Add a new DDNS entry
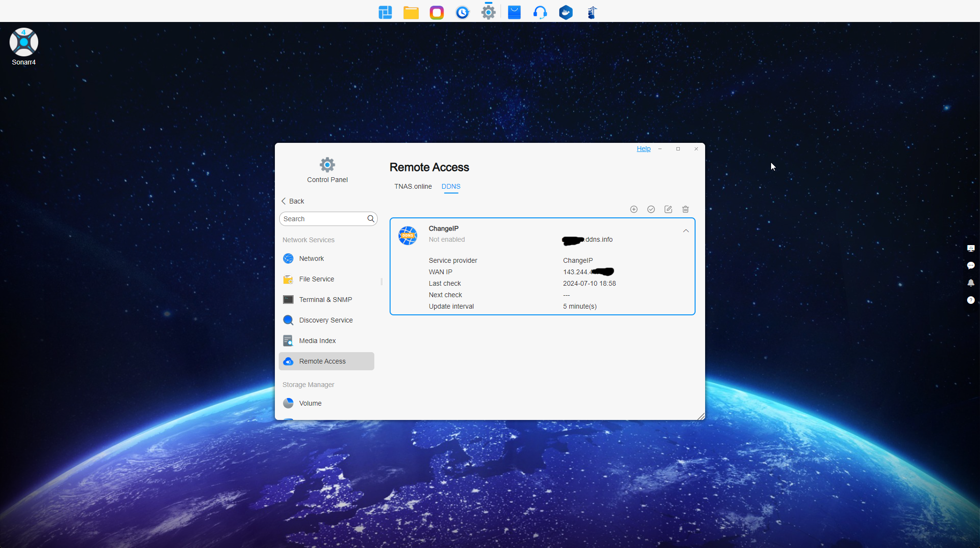 [634, 209]
